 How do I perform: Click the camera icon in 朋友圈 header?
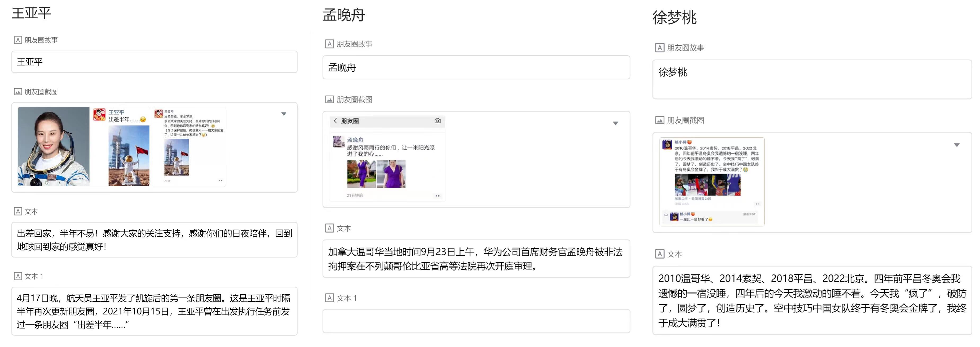pyautogui.click(x=438, y=121)
